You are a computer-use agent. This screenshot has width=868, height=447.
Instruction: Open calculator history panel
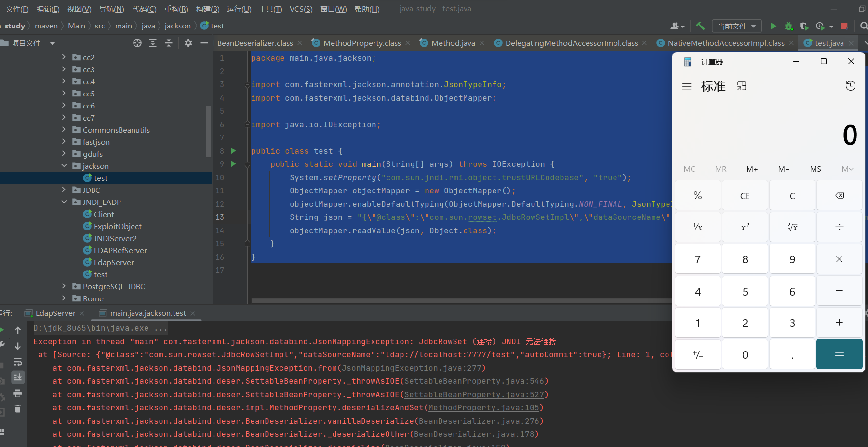tap(851, 86)
